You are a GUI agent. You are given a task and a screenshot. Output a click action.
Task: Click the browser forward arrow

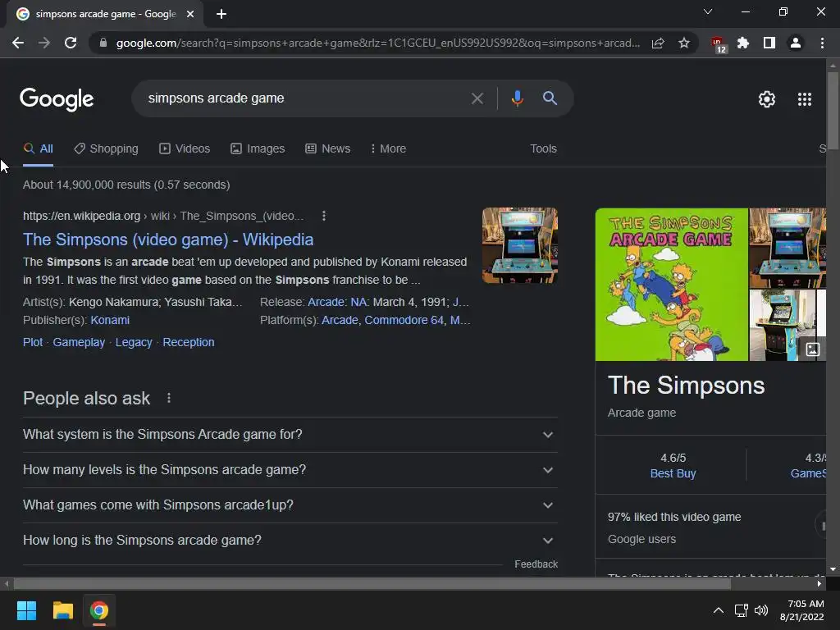click(44, 43)
